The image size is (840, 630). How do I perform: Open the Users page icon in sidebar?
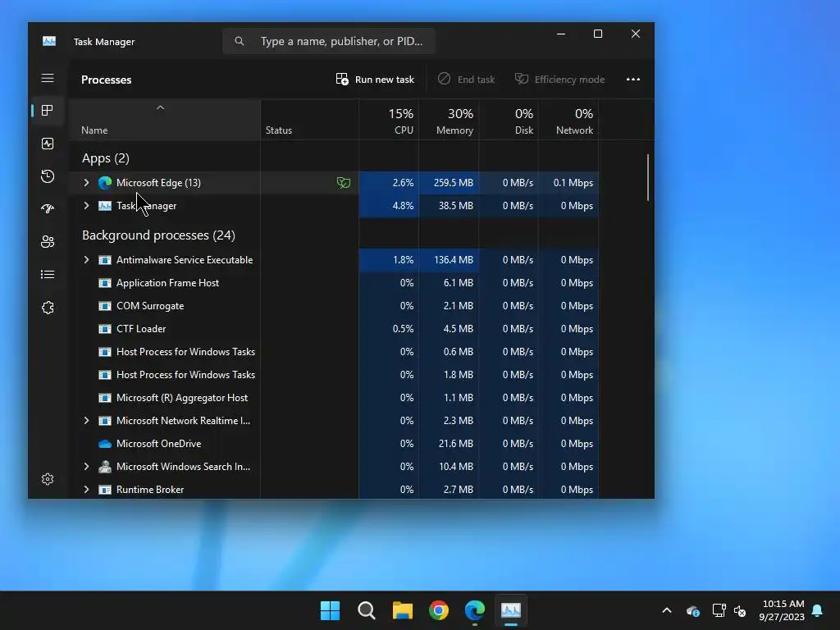[48, 242]
